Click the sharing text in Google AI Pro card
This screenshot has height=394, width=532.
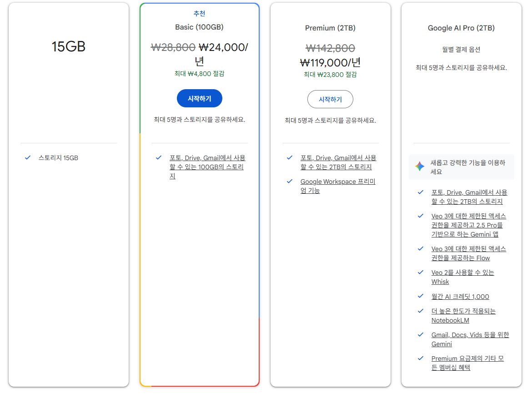tap(461, 68)
